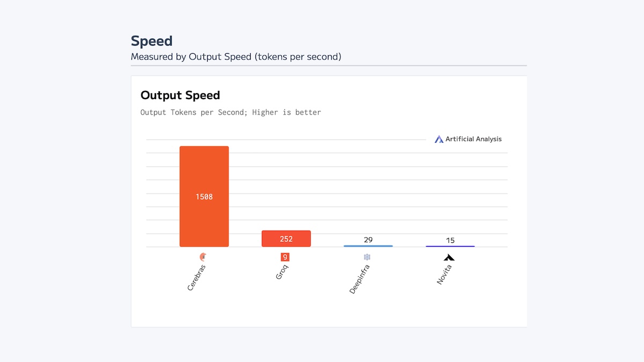Click the Groq provider logo icon

coord(285,257)
